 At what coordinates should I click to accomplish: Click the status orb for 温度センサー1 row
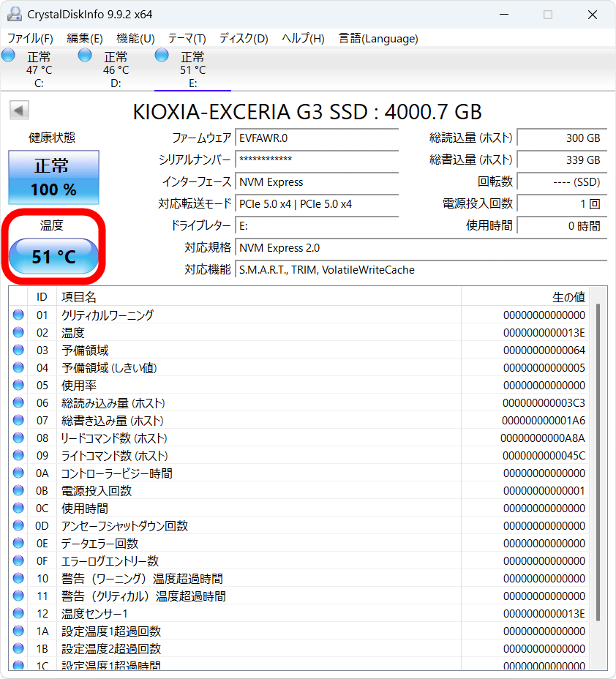point(18,613)
